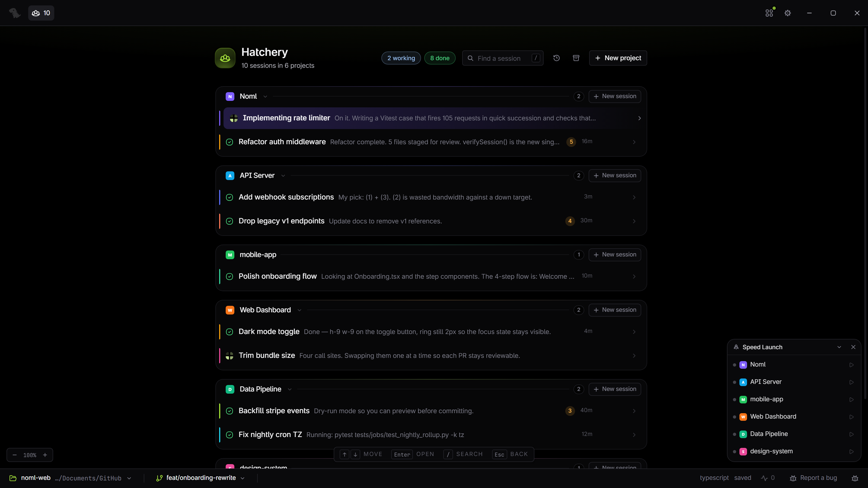
Task: Launch Data Pipeline from Speed Launch play icon
Action: point(851,434)
